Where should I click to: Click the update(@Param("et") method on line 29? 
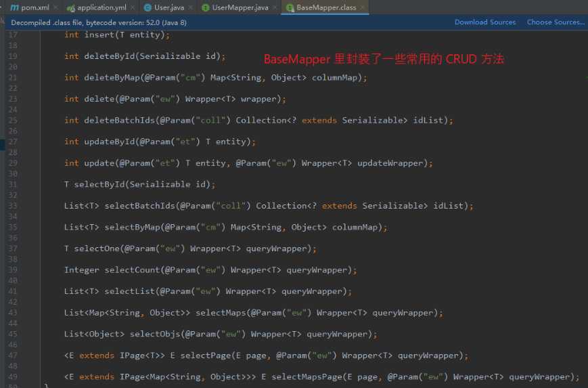coord(99,163)
